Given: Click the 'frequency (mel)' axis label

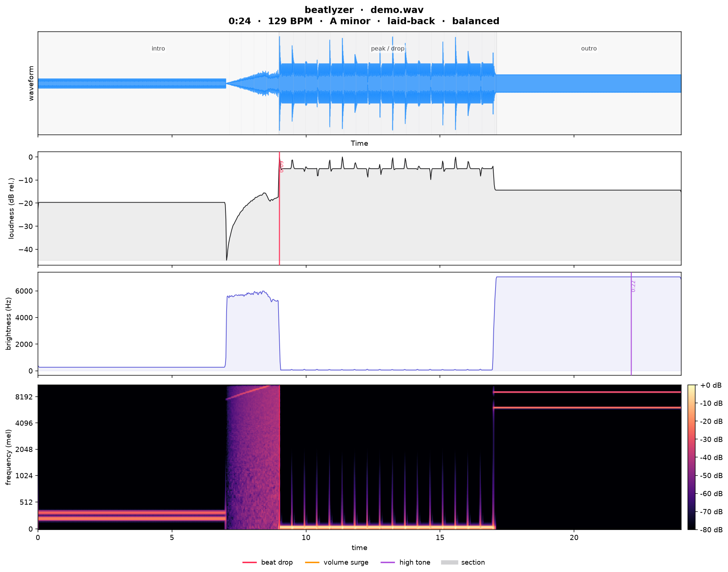Looking at the screenshot, I should tap(8, 457).
